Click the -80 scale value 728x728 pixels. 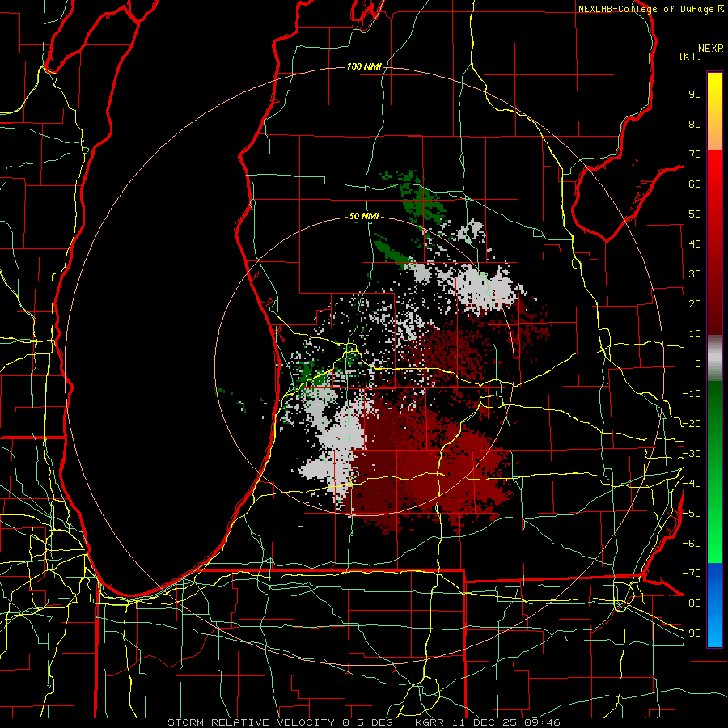tap(692, 603)
